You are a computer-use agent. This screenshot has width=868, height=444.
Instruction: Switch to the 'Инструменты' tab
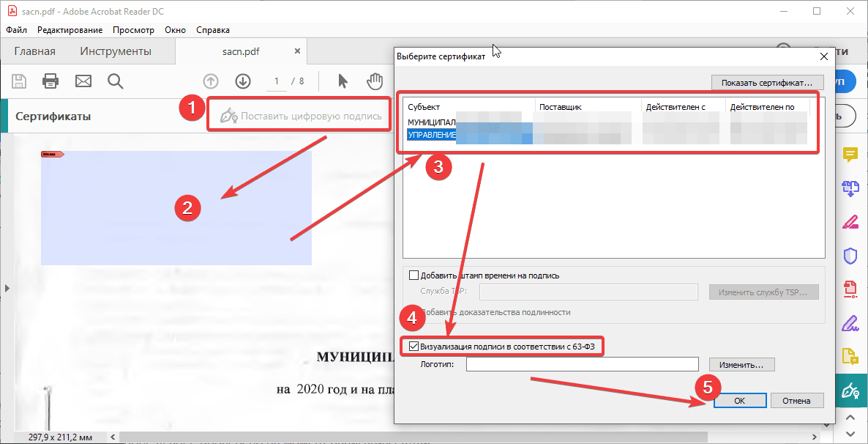click(116, 51)
